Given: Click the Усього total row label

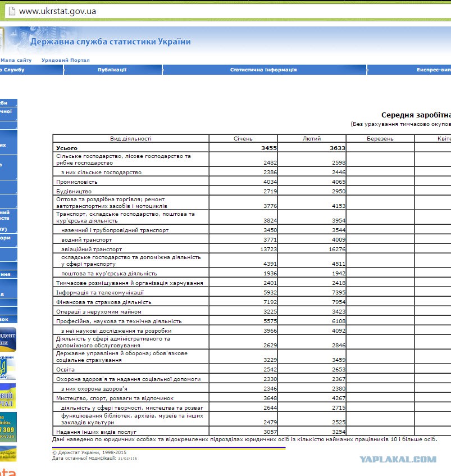Looking at the screenshot, I should coord(67,148).
